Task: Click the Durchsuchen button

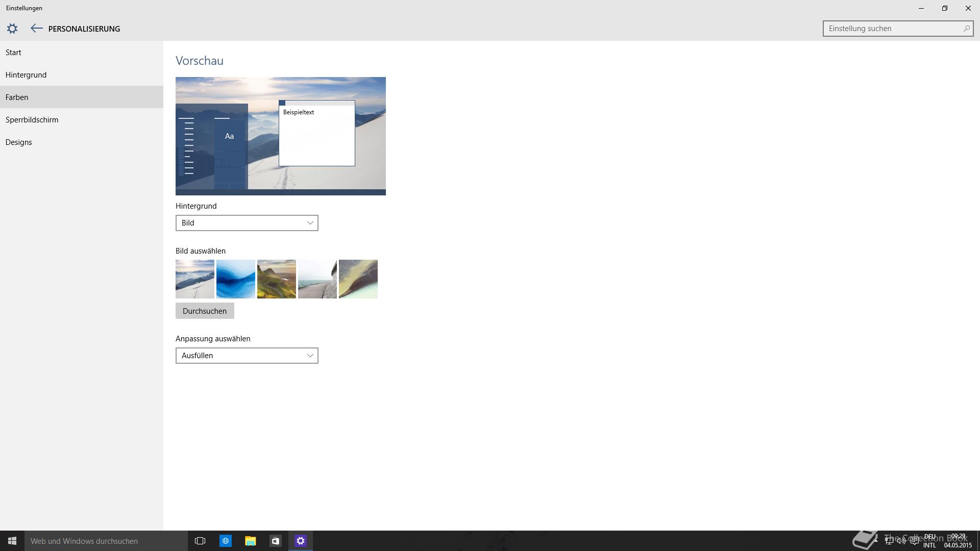Action: click(x=205, y=311)
